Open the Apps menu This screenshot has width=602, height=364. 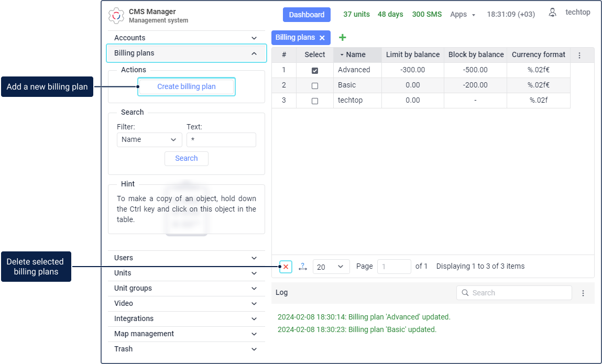[462, 15]
